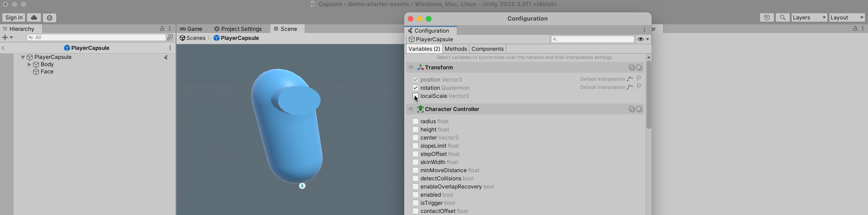Select all Transform variables icon
Image resolution: width=868 pixels, height=215 pixels.
632,68
